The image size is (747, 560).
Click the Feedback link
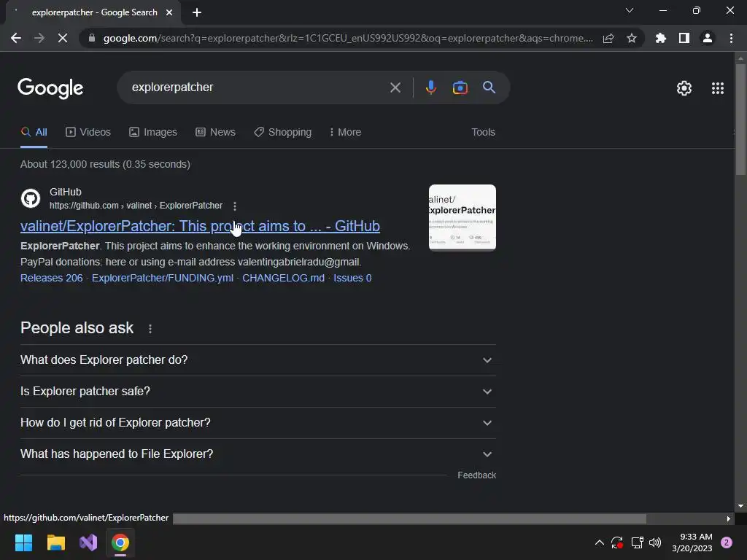476,475
